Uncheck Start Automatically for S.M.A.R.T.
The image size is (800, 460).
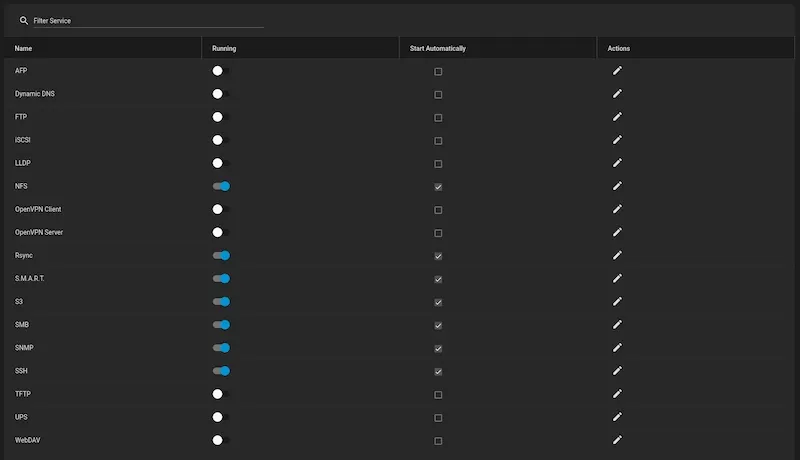438,279
